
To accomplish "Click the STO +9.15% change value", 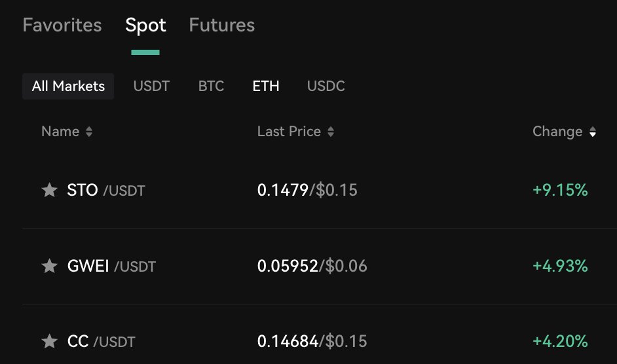I will point(560,191).
